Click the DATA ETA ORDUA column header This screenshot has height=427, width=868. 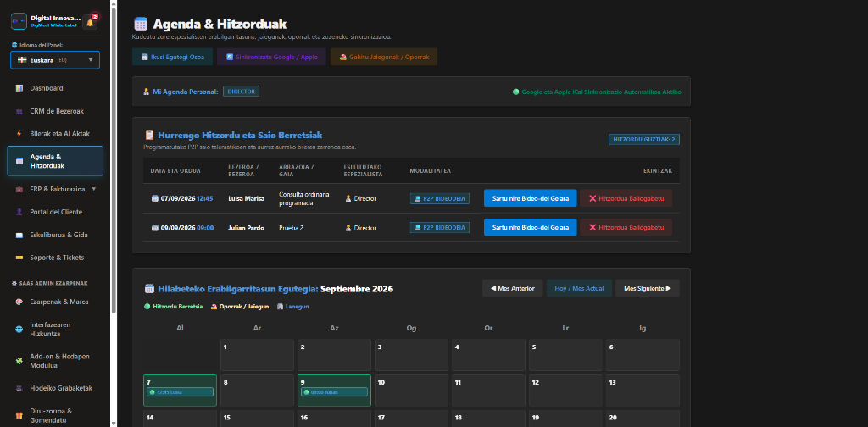tap(175, 171)
